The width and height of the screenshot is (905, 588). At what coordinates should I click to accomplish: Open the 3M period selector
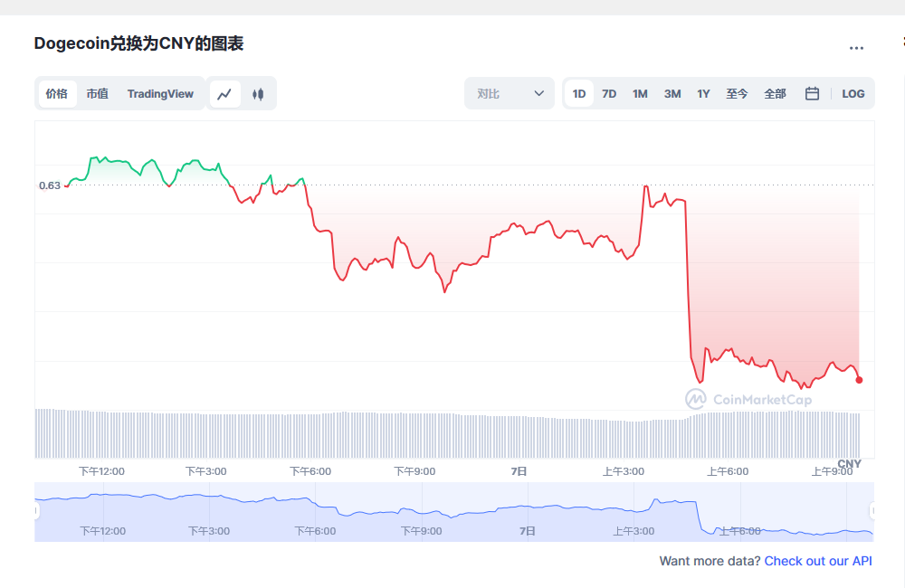coord(672,93)
